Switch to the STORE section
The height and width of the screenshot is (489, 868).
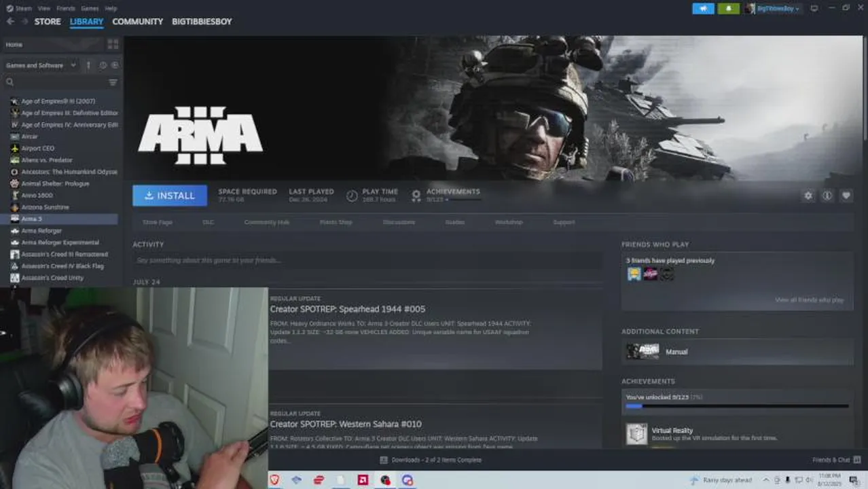coord(48,22)
